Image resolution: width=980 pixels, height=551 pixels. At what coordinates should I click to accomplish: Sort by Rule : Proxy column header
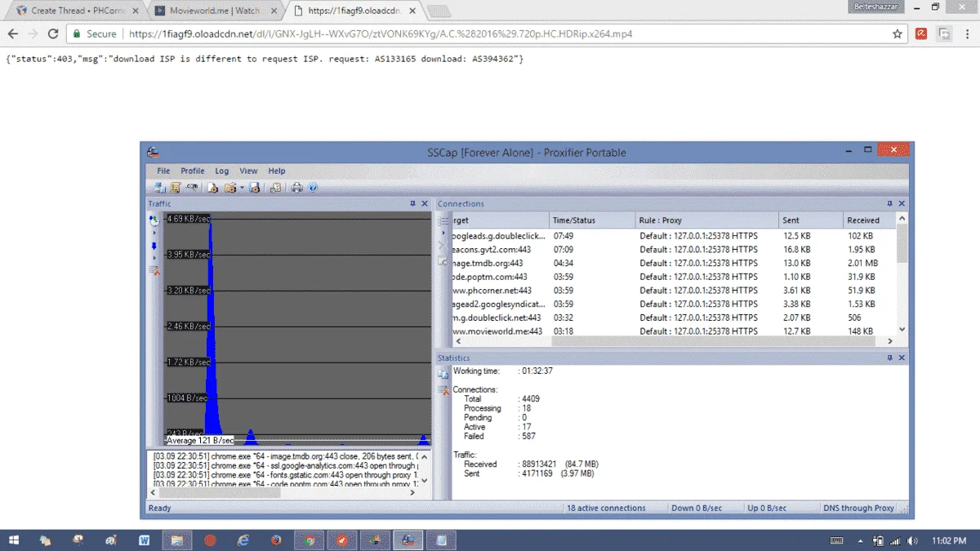point(707,220)
